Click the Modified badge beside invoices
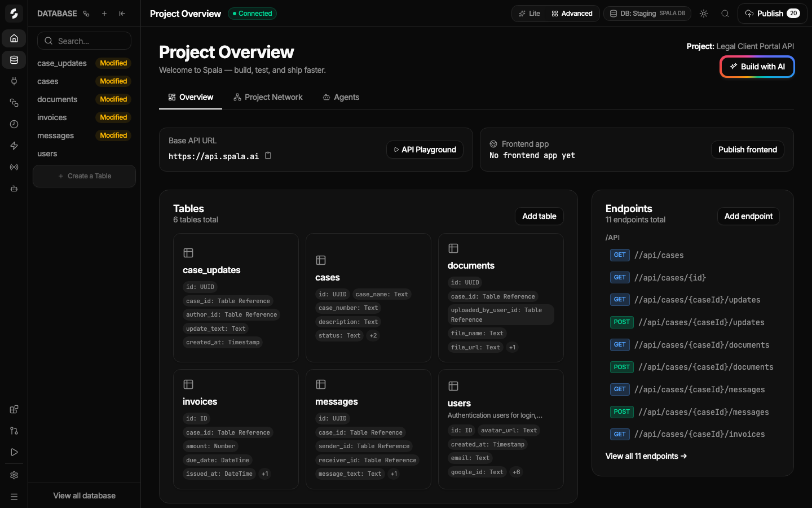The height and width of the screenshot is (508, 812). [113, 117]
